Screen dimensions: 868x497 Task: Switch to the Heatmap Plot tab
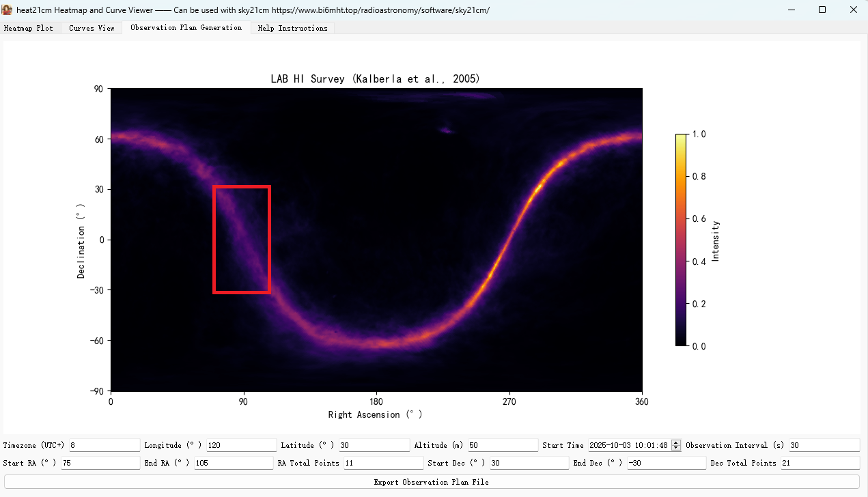pyautogui.click(x=29, y=28)
